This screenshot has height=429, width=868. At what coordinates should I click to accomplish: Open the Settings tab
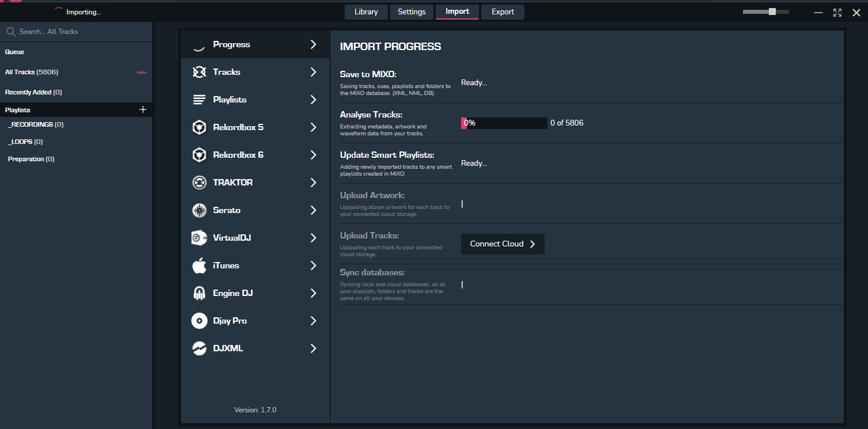coord(412,12)
